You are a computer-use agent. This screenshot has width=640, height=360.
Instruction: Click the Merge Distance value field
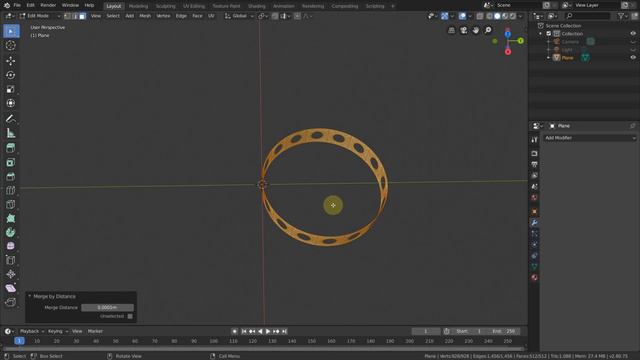[107, 307]
